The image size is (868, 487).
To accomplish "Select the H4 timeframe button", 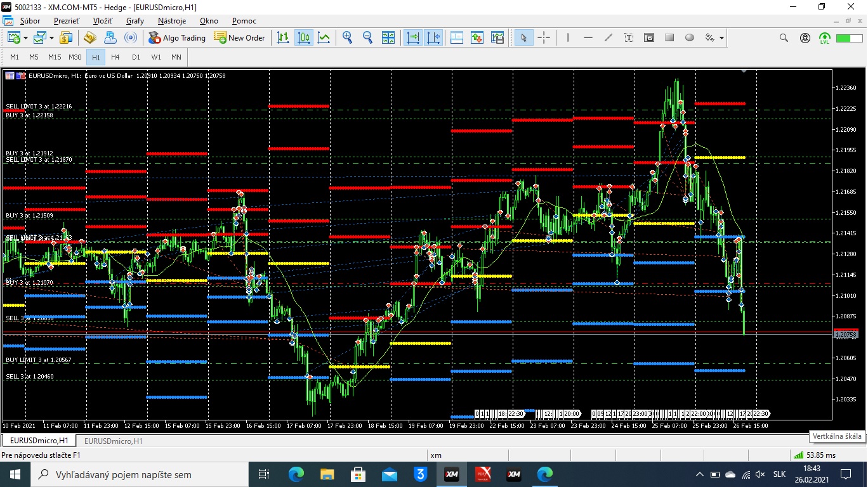I will pyautogui.click(x=115, y=57).
